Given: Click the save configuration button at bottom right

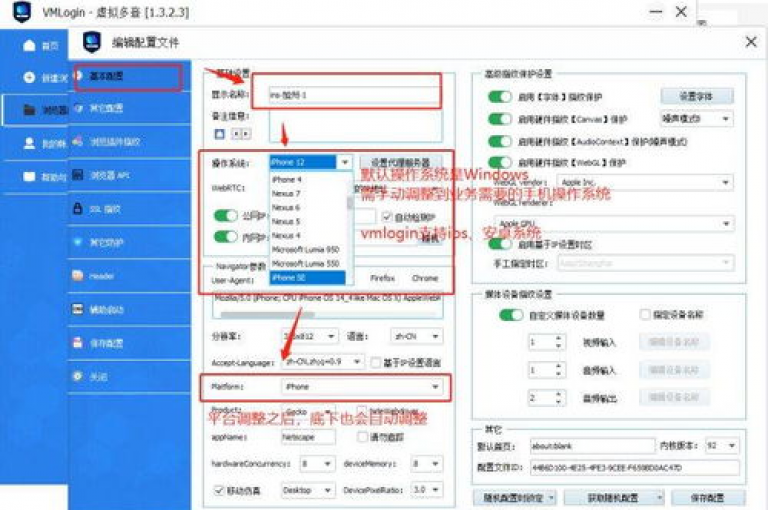Looking at the screenshot, I should (708, 498).
